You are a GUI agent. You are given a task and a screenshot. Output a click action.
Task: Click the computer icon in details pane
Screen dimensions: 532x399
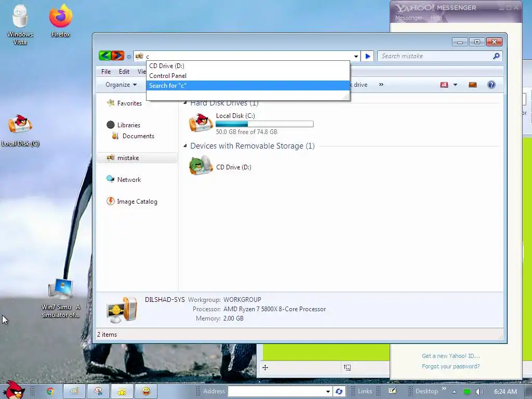point(123,310)
